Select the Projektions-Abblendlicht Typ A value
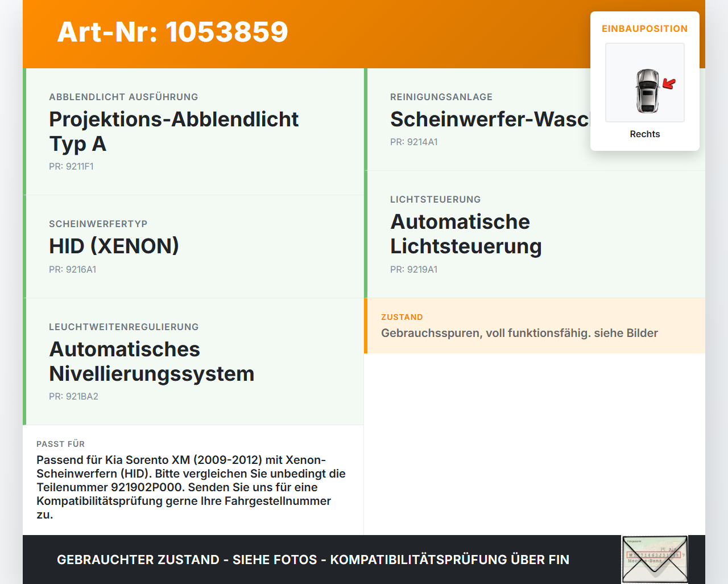The image size is (728, 584). pyautogui.click(x=173, y=131)
